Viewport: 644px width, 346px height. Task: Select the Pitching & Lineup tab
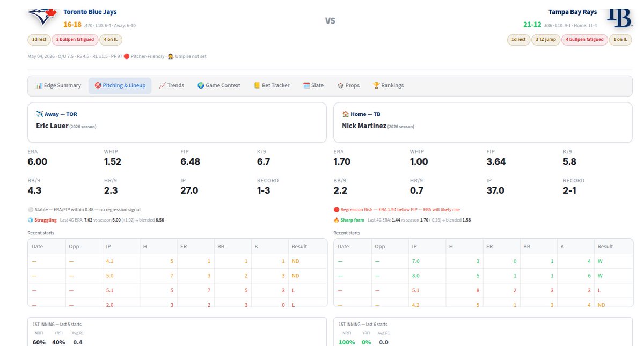click(120, 85)
